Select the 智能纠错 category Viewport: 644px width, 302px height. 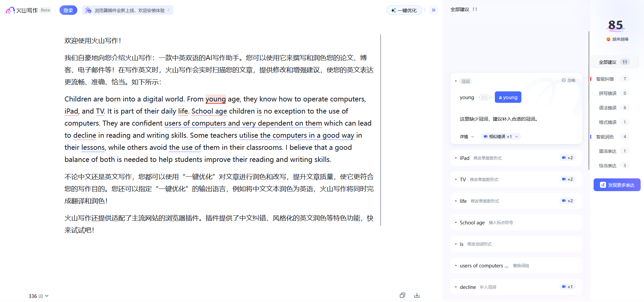pos(611,79)
